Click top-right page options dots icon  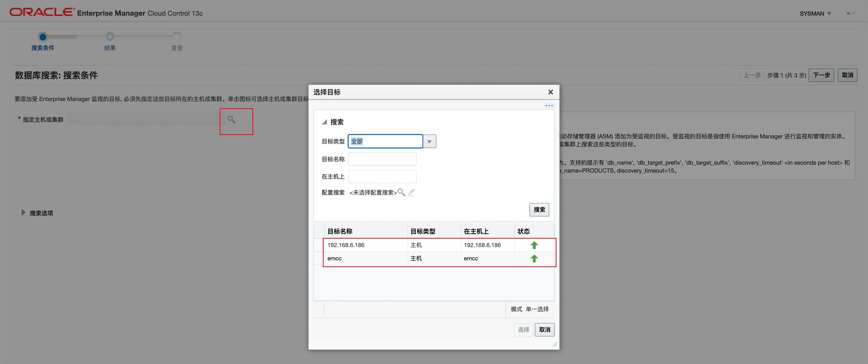pos(851,13)
